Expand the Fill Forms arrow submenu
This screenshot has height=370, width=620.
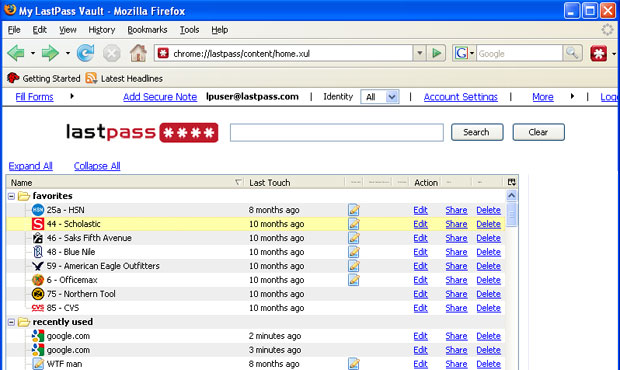point(72,96)
